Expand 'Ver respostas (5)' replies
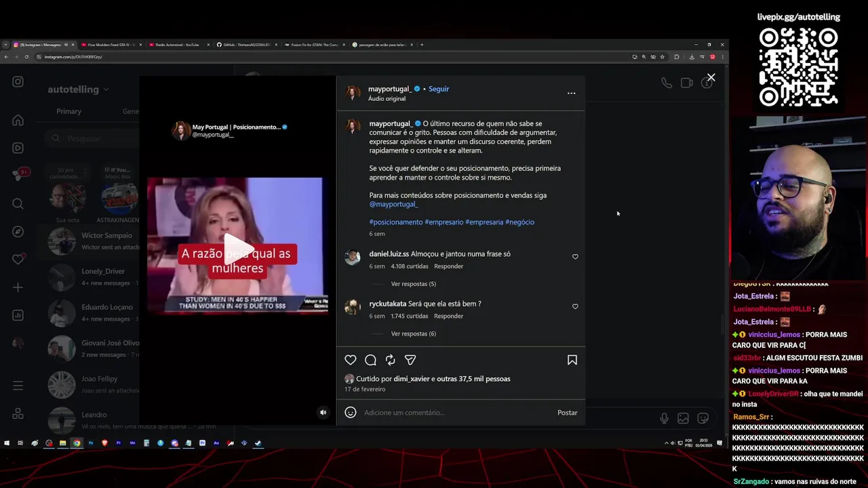The width and height of the screenshot is (868, 488). [414, 284]
